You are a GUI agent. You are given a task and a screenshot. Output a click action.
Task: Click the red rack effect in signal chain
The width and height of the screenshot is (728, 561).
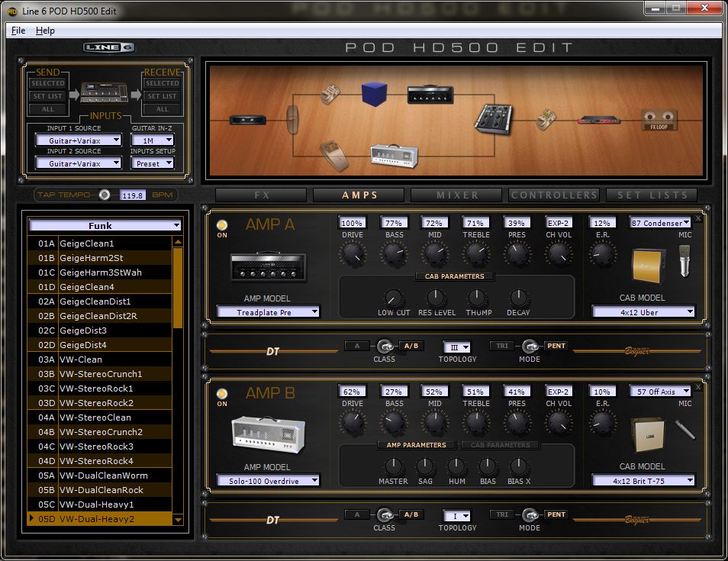coord(598,120)
